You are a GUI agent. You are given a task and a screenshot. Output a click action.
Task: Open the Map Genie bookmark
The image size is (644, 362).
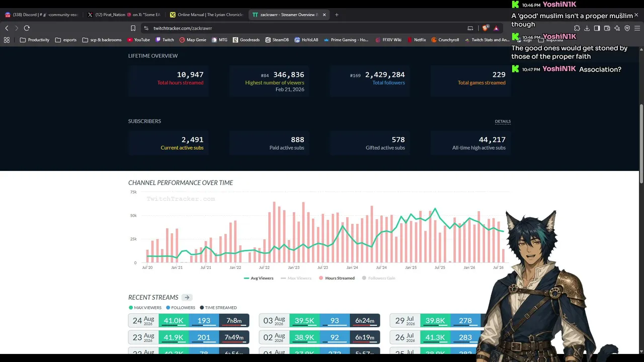click(x=193, y=40)
